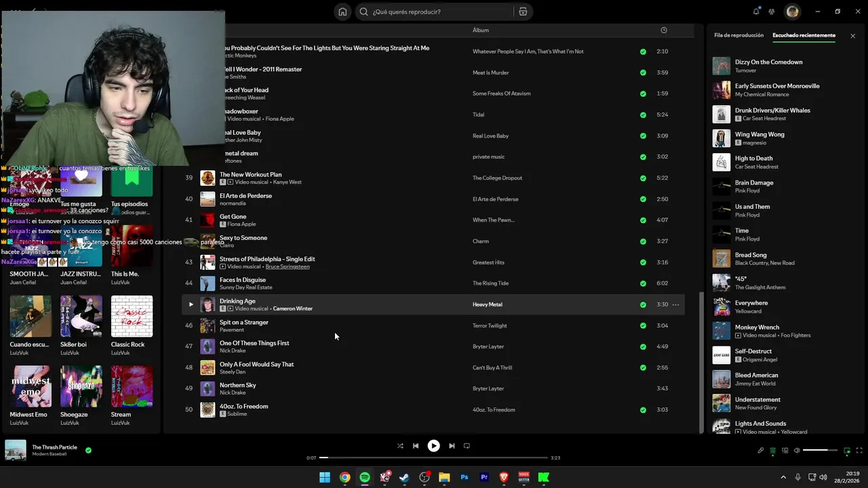Open Voicemeeter from the taskbar
This screenshot has height=488, width=868.
pos(524,477)
